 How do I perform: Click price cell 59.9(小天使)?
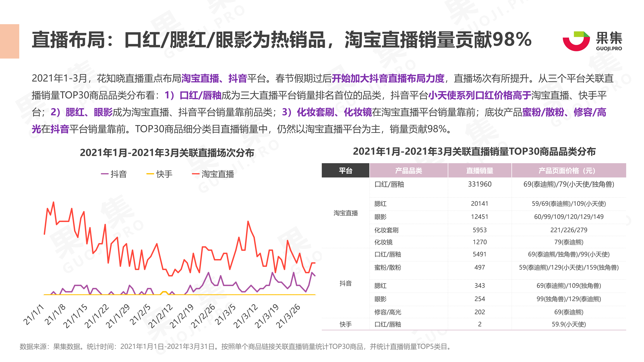coord(569,324)
